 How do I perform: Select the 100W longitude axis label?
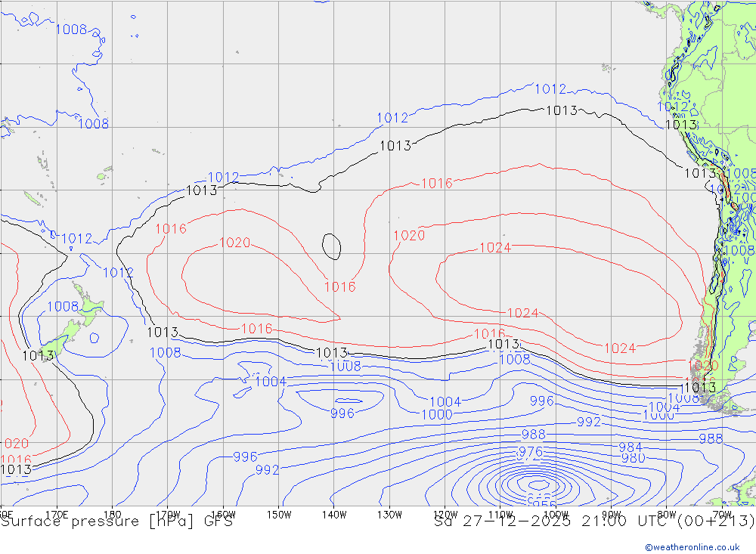pyautogui.click(x=556, y=515)
